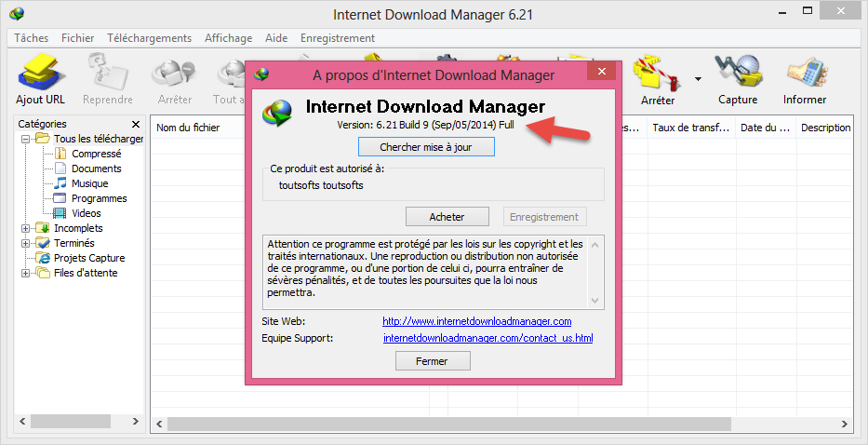Image resolution: width=868 pixels, height=445 pixels.
Task: Expand the Incomplets tree node
Action: pyautogui.click(x=25, y=228)
